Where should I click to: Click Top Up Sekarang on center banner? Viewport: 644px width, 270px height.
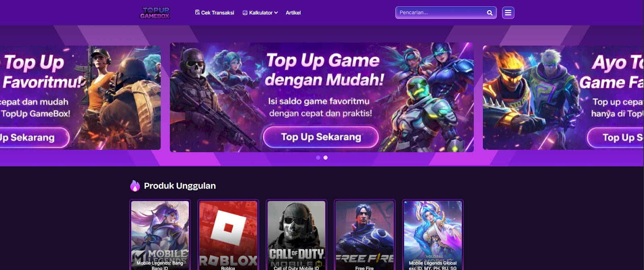coord(321,137)
